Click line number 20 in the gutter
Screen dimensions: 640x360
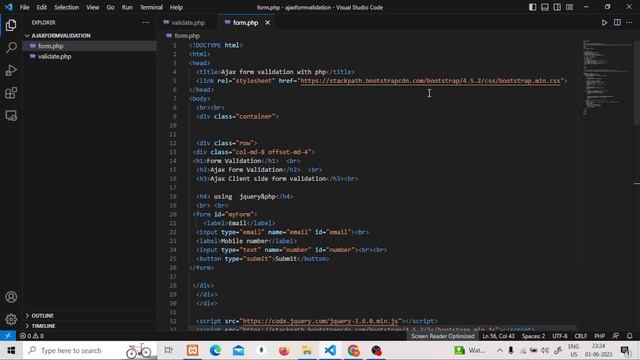(173, 214)
